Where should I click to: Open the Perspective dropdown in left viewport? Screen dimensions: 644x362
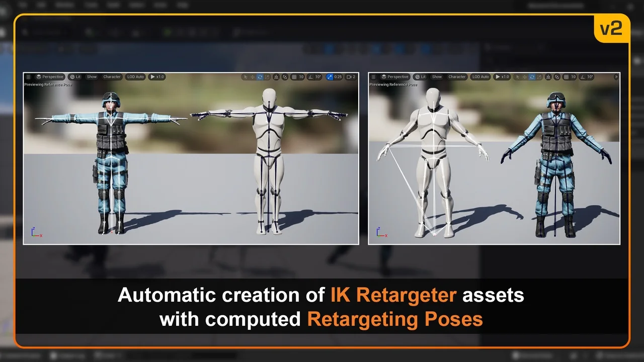50,77
